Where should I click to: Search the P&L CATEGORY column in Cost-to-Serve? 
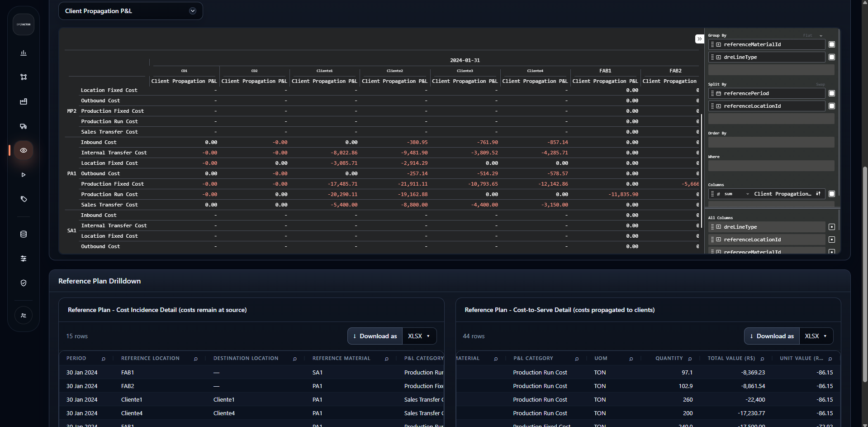coord(577,359)
